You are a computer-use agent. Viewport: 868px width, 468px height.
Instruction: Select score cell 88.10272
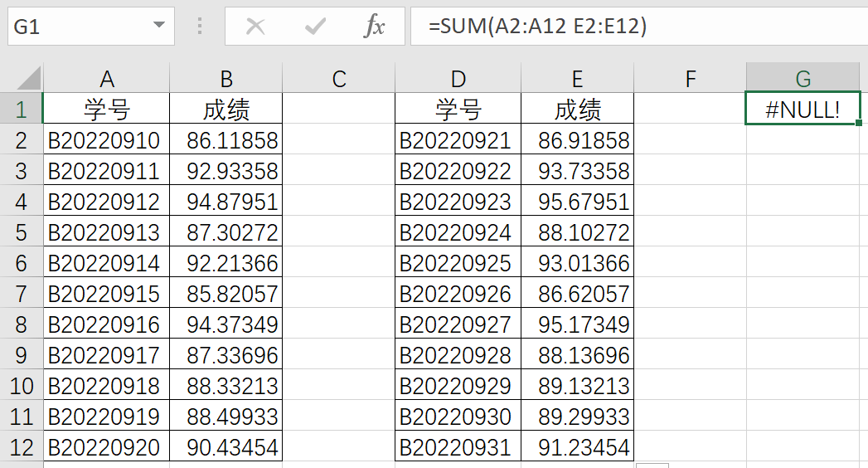click(x=577, y=232)
